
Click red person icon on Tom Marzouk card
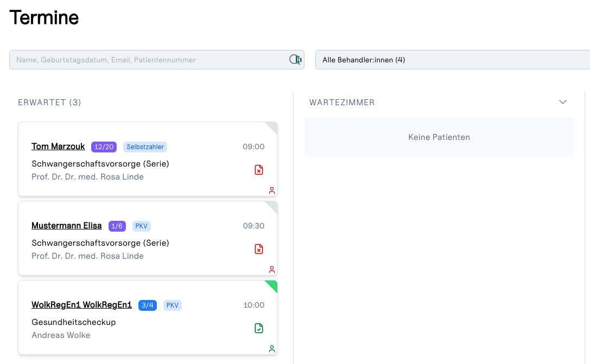coord(272,190)
